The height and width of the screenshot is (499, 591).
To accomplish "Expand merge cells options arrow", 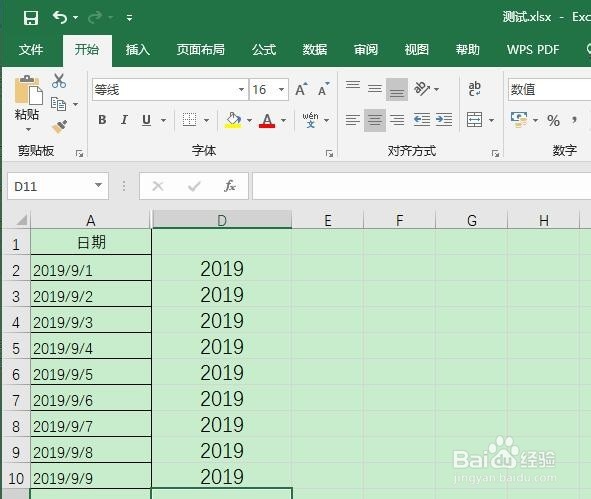I will point(491,120).
